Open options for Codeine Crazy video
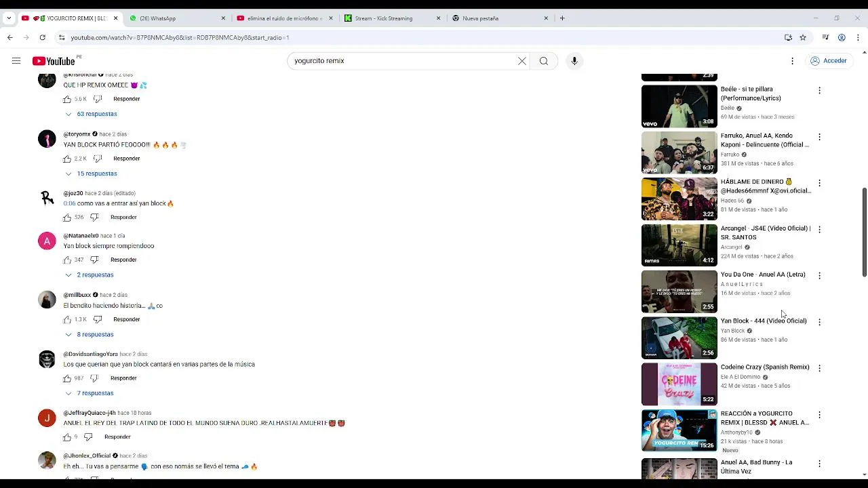The height and width of the screenshot is (488, 868). [819, 368]
